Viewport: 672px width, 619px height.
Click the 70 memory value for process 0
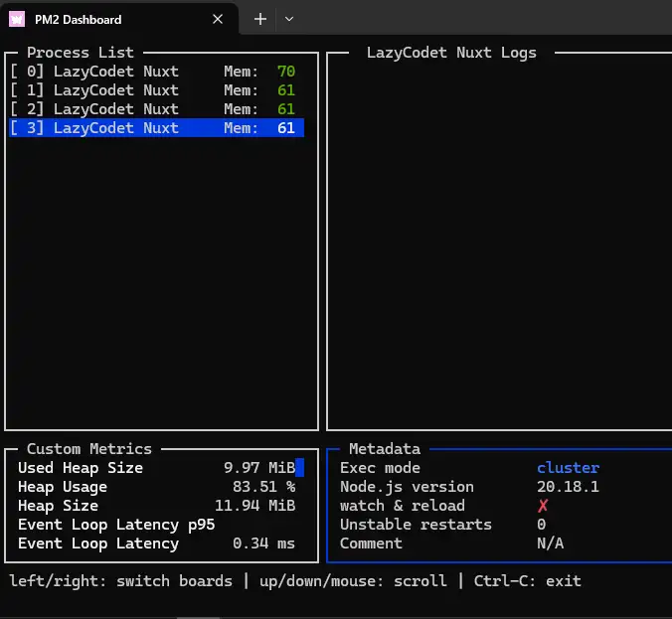286,72
